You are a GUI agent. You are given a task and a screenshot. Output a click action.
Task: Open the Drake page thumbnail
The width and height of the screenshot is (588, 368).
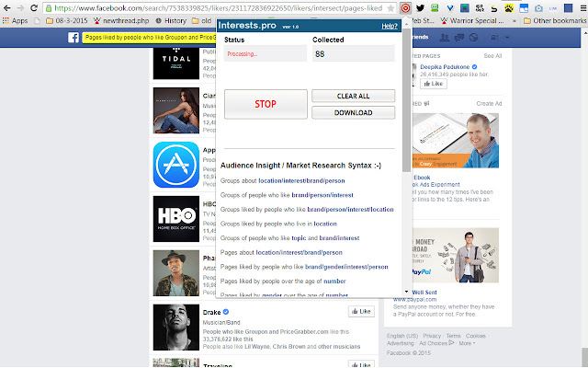(176, 328)
